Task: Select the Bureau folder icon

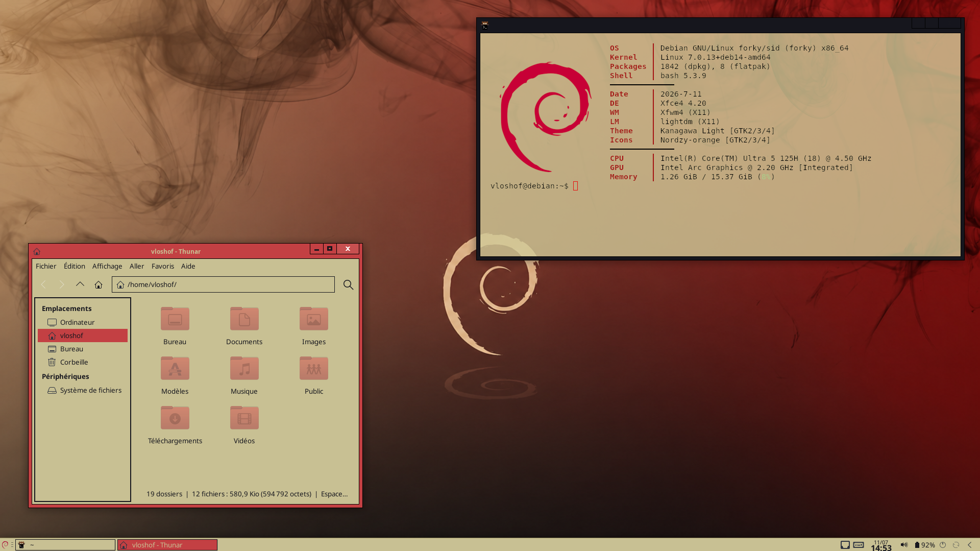Action: (x=175, y=319)
